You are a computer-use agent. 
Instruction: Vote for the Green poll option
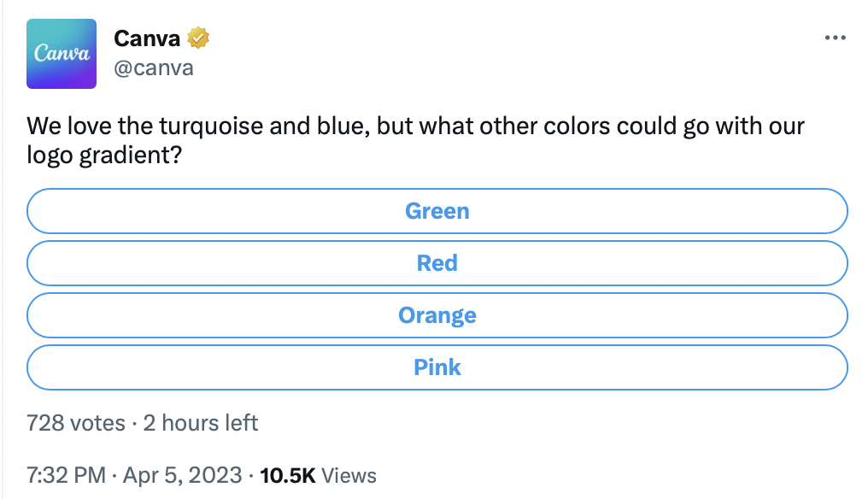437,211
